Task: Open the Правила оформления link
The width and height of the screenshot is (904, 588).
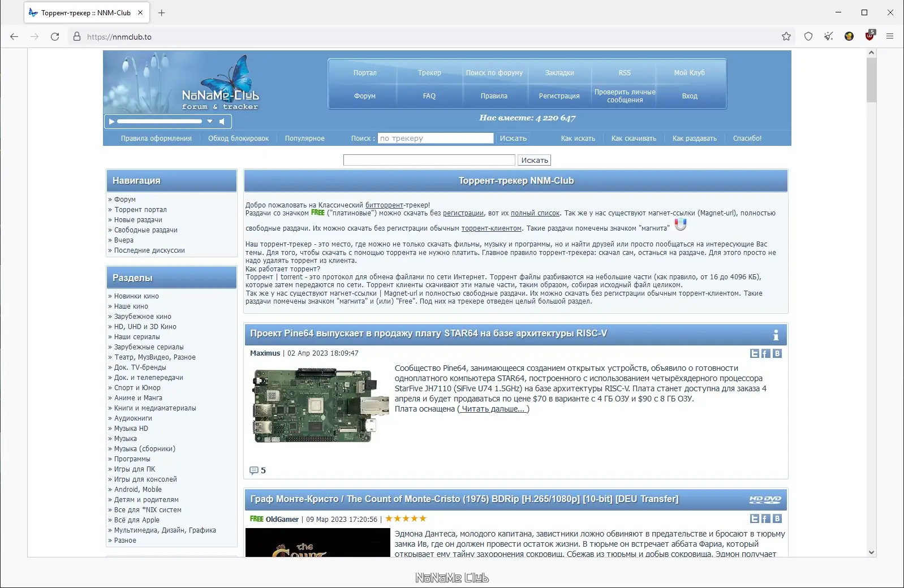Action: [156, 139]
